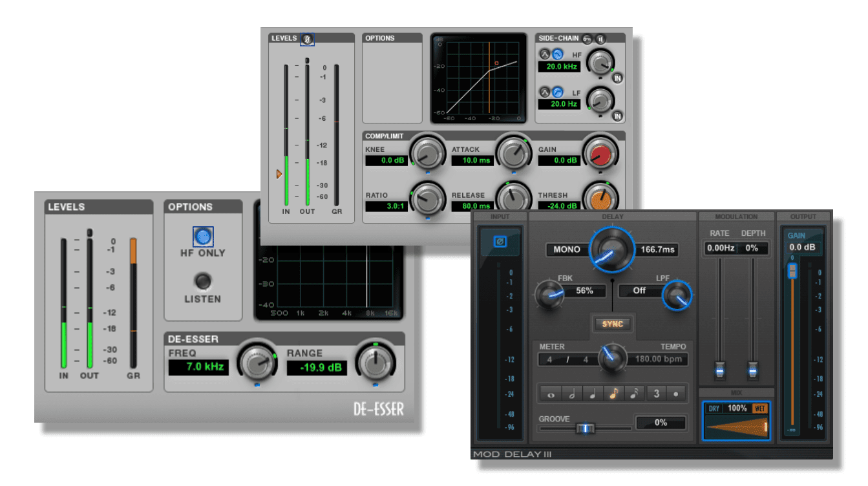Enable the LF side-chain IN button
The height and width of the screenshot is (486, 868).
(x=617, y=116)
